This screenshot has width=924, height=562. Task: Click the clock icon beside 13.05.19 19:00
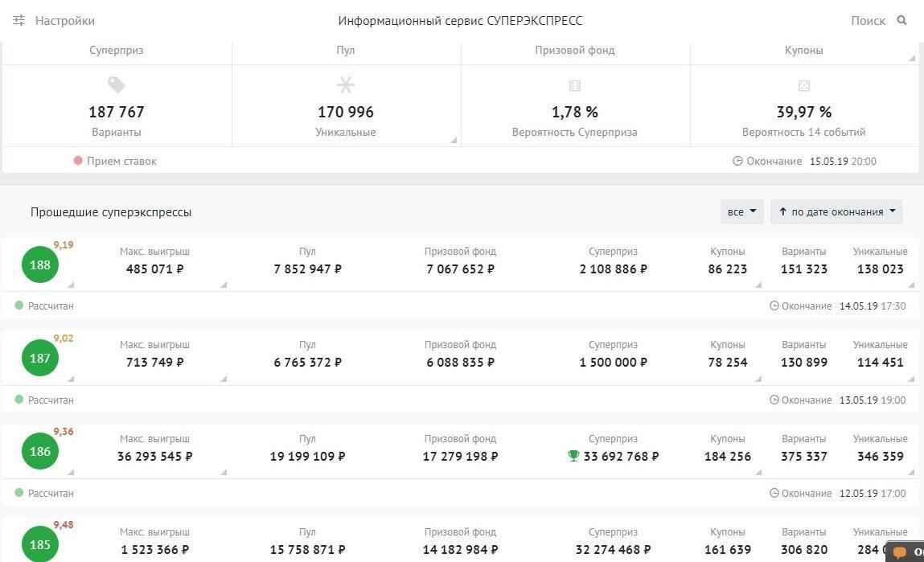point(774,400)
